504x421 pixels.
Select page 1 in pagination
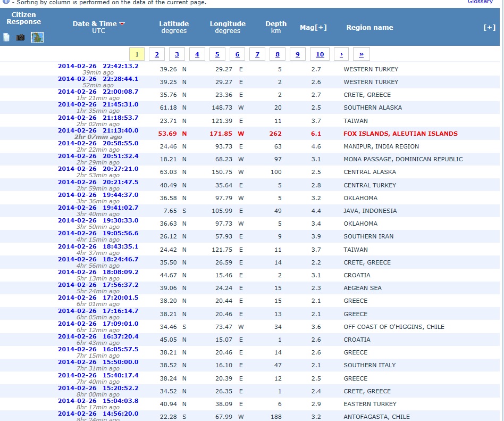(137, 54)
